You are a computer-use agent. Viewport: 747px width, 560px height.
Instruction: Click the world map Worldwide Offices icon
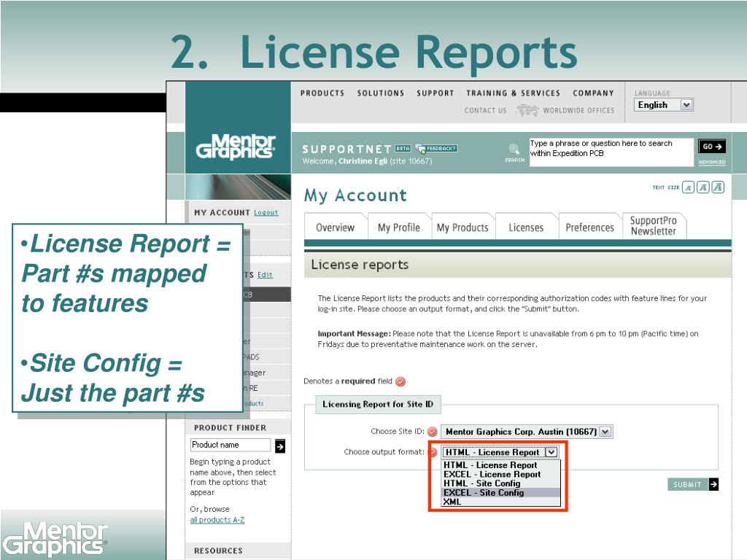click(527, 111)
